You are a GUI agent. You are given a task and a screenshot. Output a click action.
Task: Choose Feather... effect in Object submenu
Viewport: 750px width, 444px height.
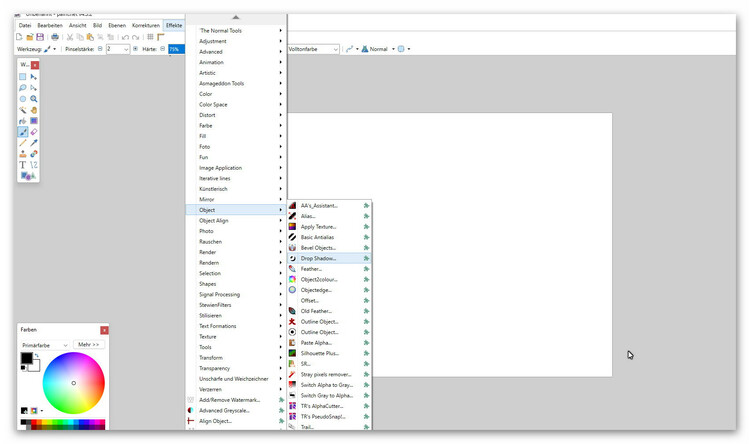(x=329, y=269)
